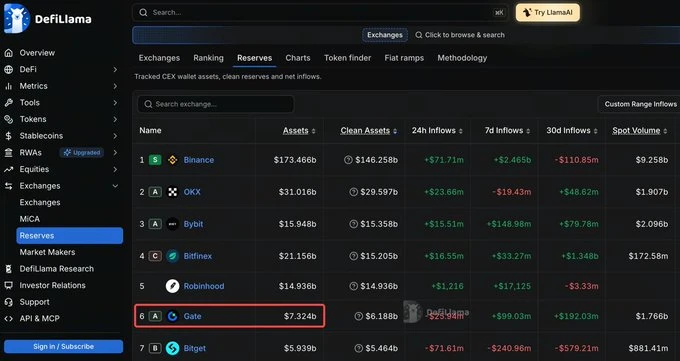Image resolution: width=680 pixels, height=361 pixels.
Task: Expand the Metrics sidebar section
Action: [115, 86]
